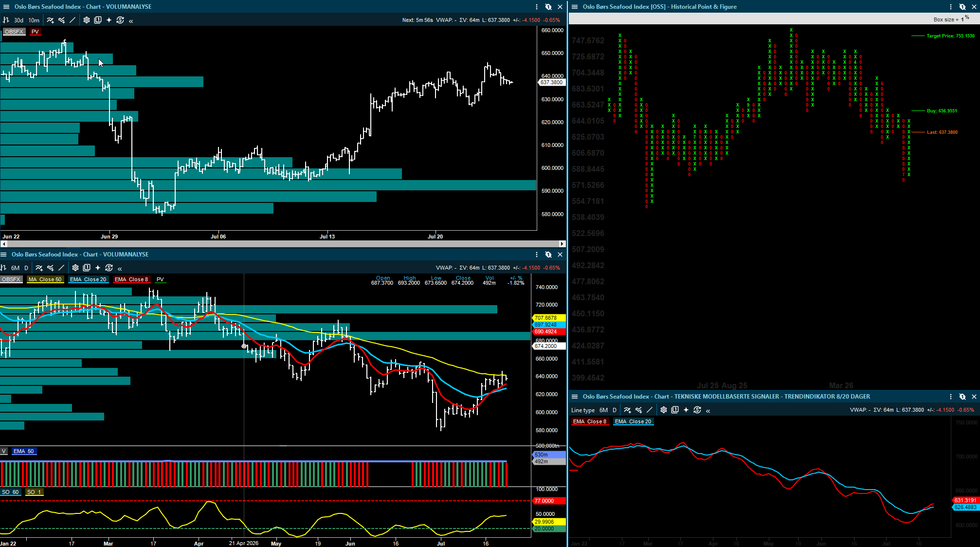Screen dimensions: 980x547
Task: Select trend line tool in bottom-left chart
Action: [61, 268]
